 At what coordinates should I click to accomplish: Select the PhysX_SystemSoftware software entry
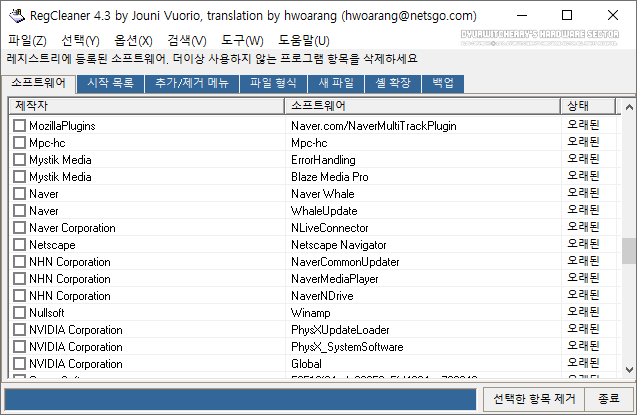point(347,347)
